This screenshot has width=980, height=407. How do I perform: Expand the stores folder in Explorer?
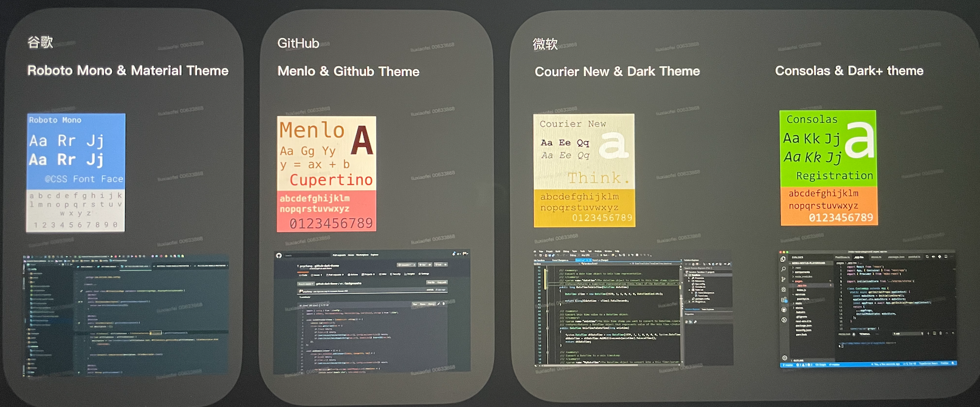[x=798, y=308]
